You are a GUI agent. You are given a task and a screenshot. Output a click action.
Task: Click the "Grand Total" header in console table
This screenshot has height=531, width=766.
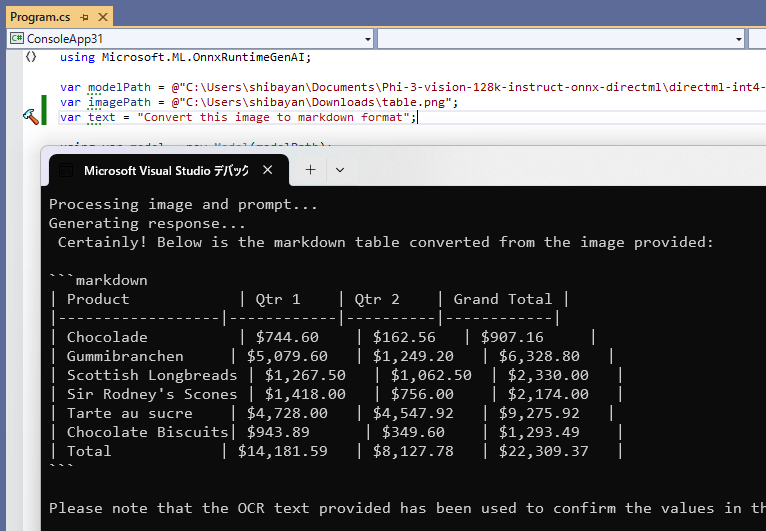[503, 299]
